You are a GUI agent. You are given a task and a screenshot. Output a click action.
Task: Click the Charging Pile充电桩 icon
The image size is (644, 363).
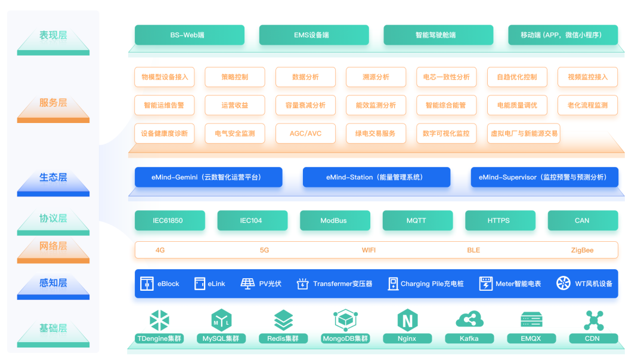pos(393,284)
